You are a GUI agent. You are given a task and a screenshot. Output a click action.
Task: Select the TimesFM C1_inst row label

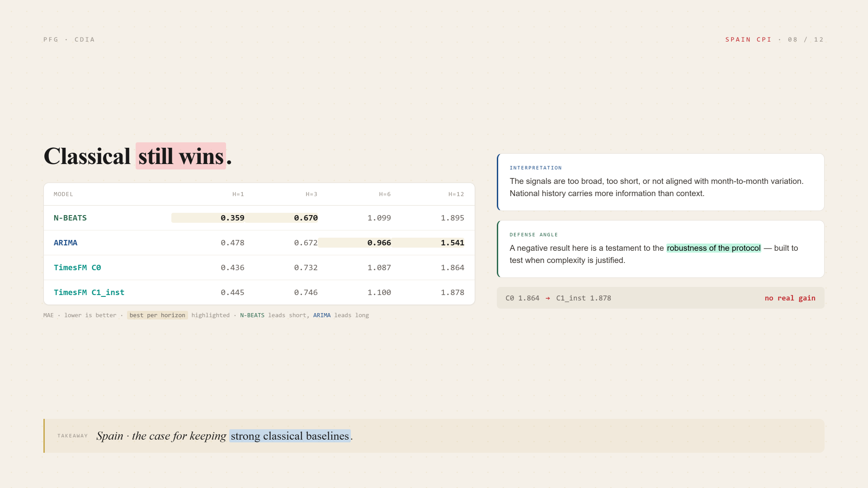click(x=89, y=292)
